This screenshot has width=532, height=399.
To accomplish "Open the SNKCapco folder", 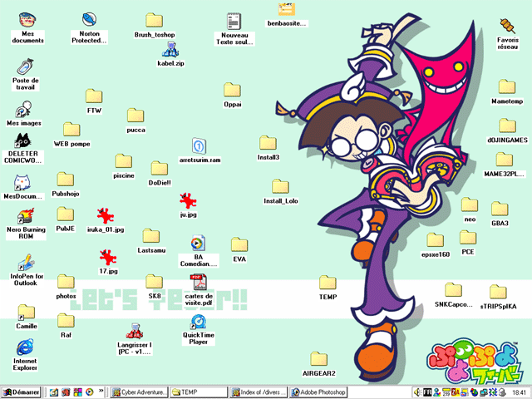I will coord(454,291).
